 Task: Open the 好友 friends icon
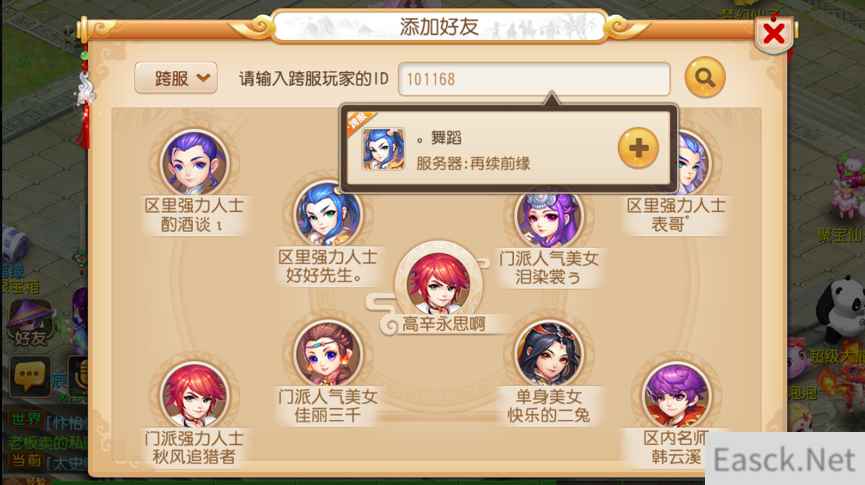pyautogui.click(x=30, y=324)
